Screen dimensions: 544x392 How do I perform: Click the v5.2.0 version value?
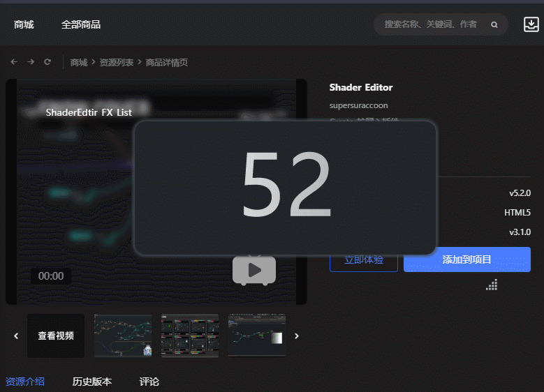click(x=520, y=193)
